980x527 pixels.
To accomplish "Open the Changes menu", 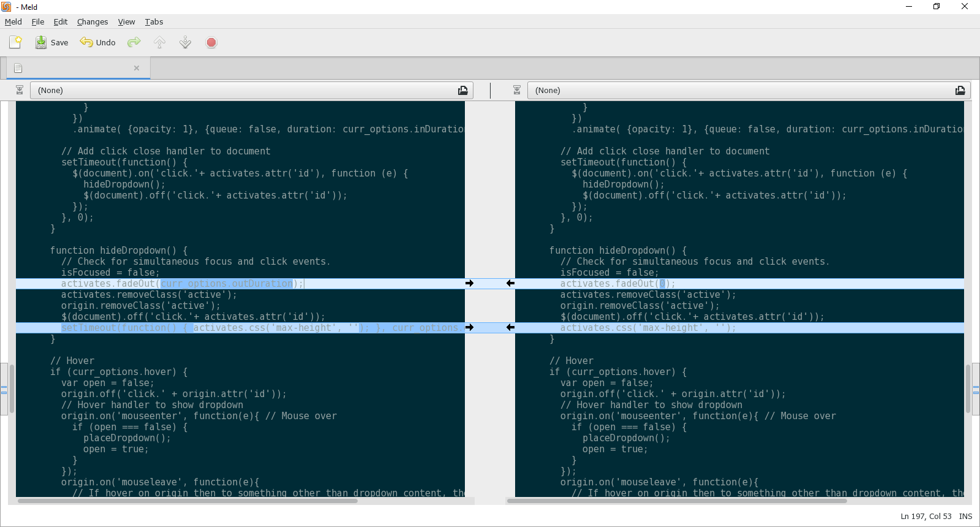I will click(92, 21).
